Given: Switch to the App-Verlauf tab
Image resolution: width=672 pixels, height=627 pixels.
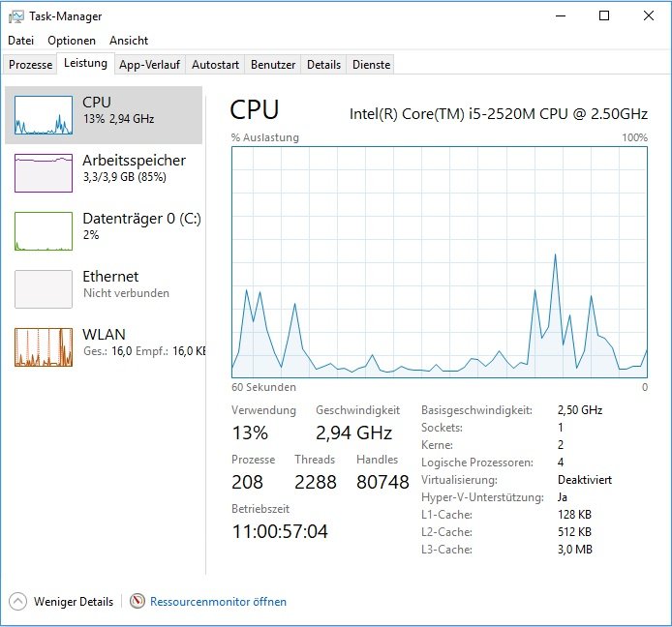Looking at the screenshot, I should pyautogui.click(x=149, y=65).
